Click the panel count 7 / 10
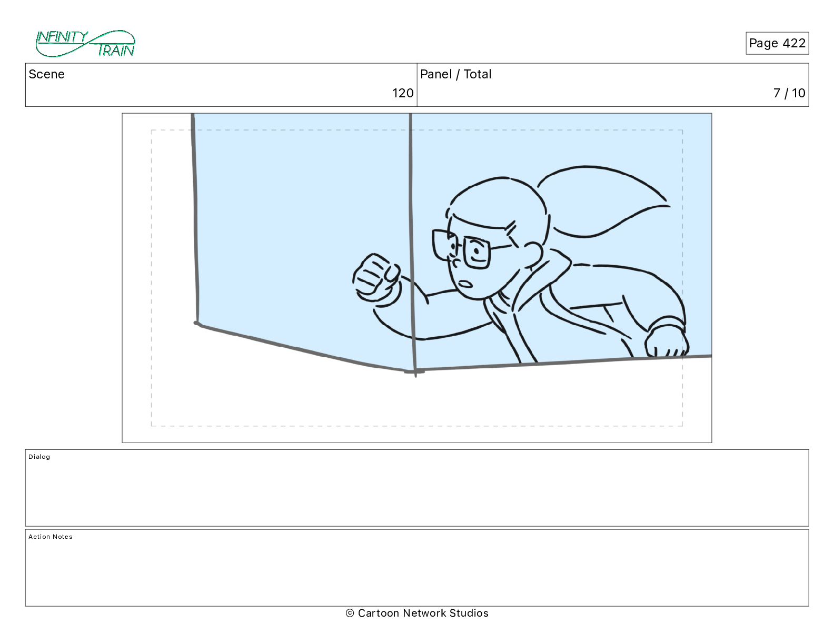 tap(789, 93)
